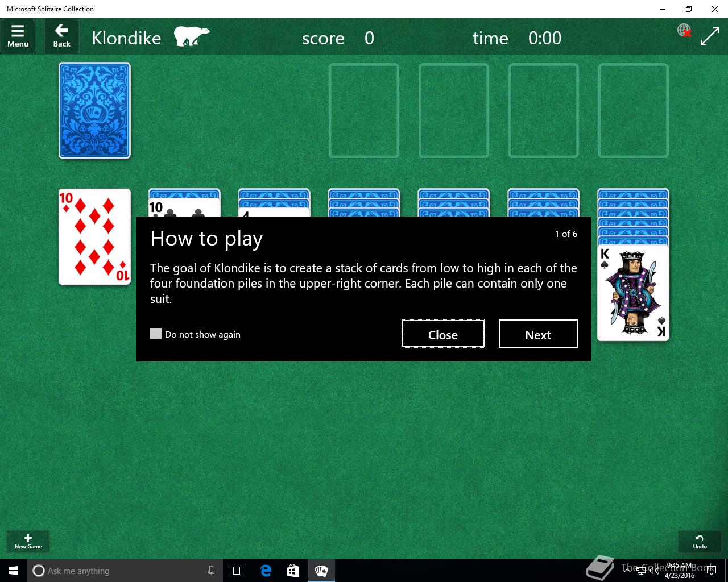Viewport: 728px width, 582px height.
Task: Select the King of spades card
Action: [633, 293]
